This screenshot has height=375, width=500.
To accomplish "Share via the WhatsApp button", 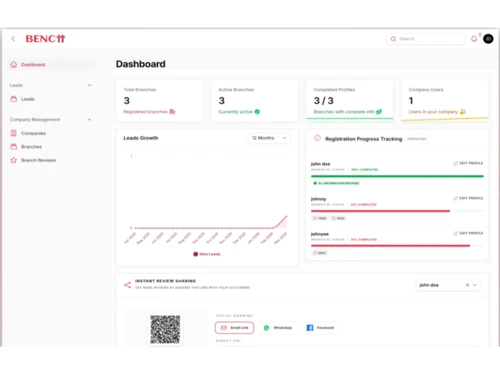I will [x=278, y=328].
